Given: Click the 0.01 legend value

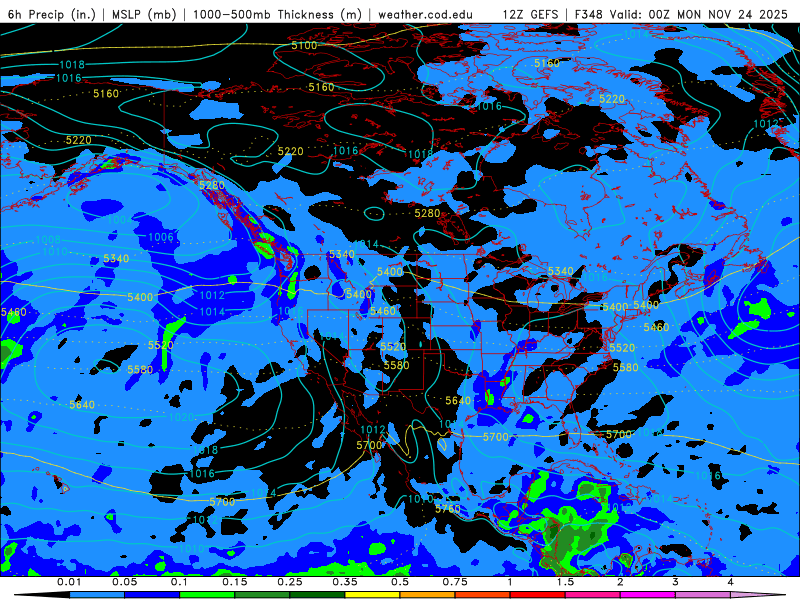Looking at the screenshot, I should tap(69, 582).
